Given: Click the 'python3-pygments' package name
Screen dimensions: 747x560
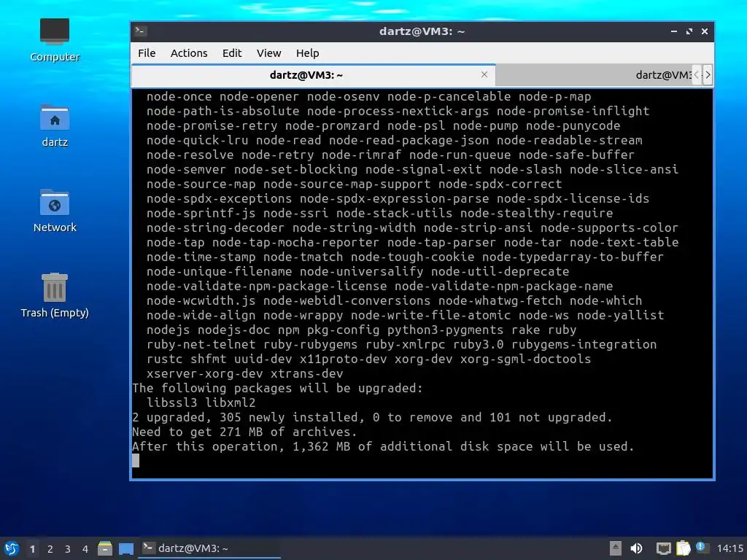Looking at the screenshot, I should coord(445,330).
